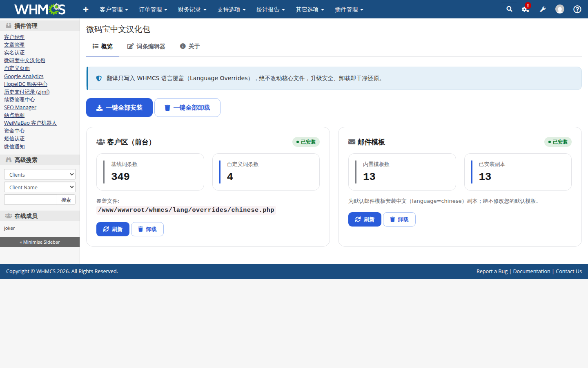
Task: Open the 微信通知 link
Action: 14,146
